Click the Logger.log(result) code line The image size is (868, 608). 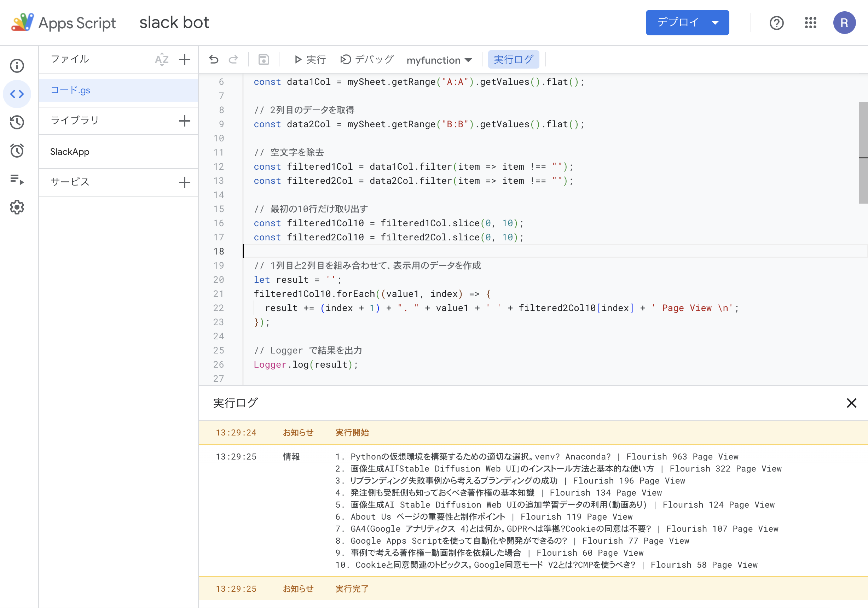(306, 365)
